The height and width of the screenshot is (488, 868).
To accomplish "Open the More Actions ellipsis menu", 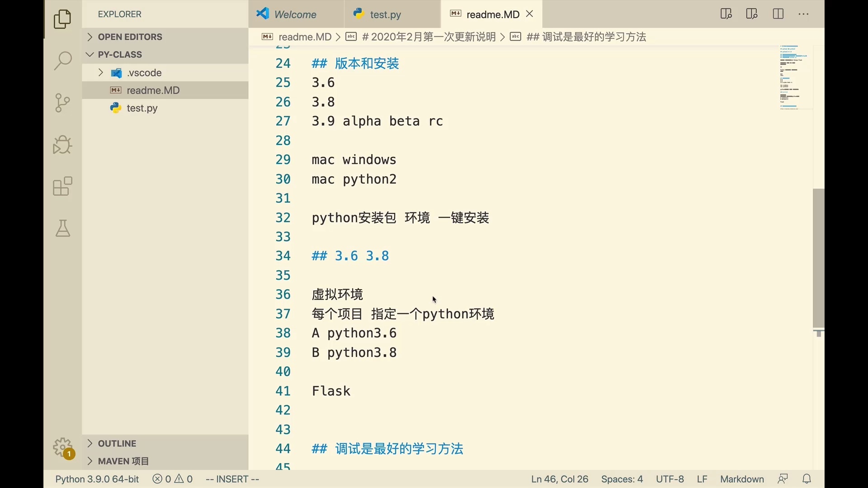I will (803, 14).
